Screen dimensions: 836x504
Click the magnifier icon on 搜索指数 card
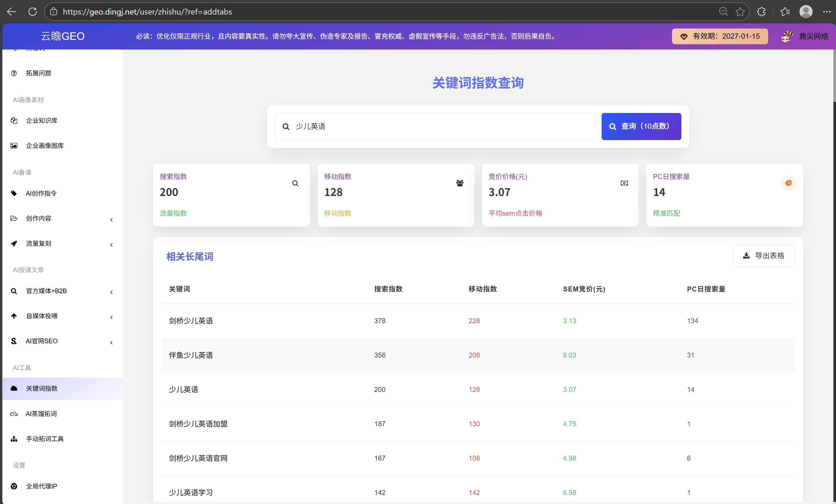coord(295,183)
